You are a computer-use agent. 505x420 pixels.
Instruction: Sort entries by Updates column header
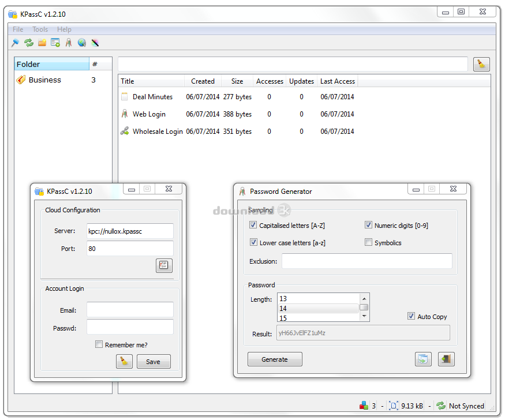[301, 81]
